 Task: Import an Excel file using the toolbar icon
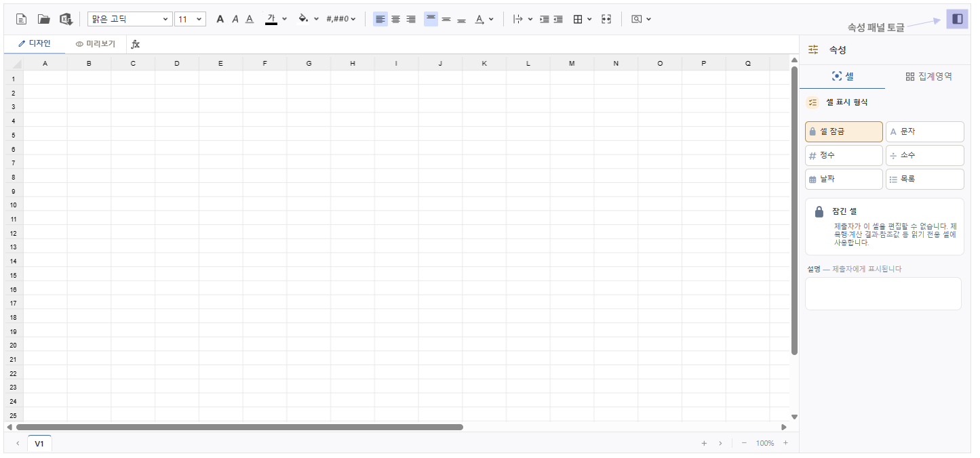66,19
